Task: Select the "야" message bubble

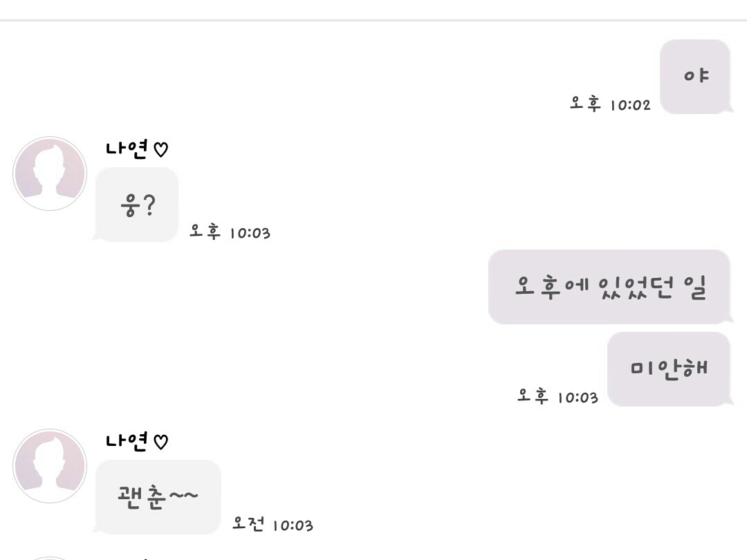Action: [695, 76]
